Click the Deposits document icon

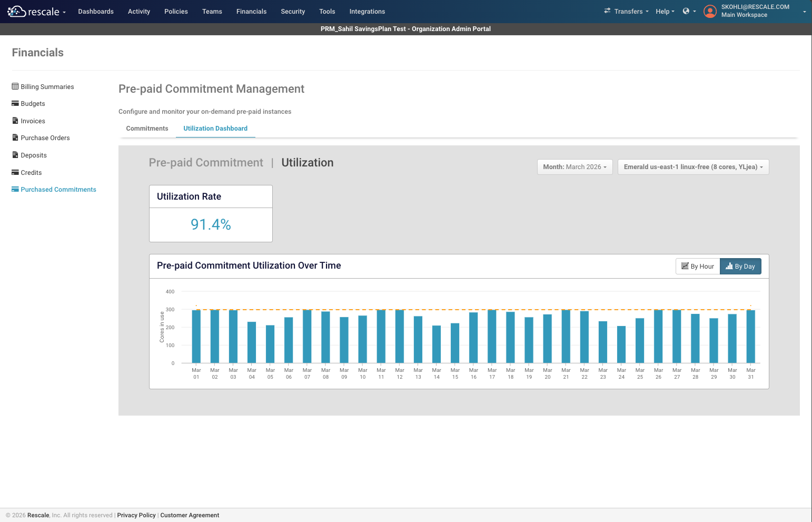click(15, 155)
